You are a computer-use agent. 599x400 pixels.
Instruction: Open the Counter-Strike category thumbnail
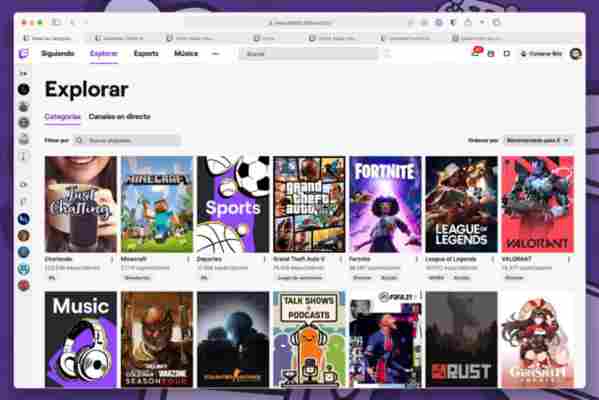pos(233,340)
